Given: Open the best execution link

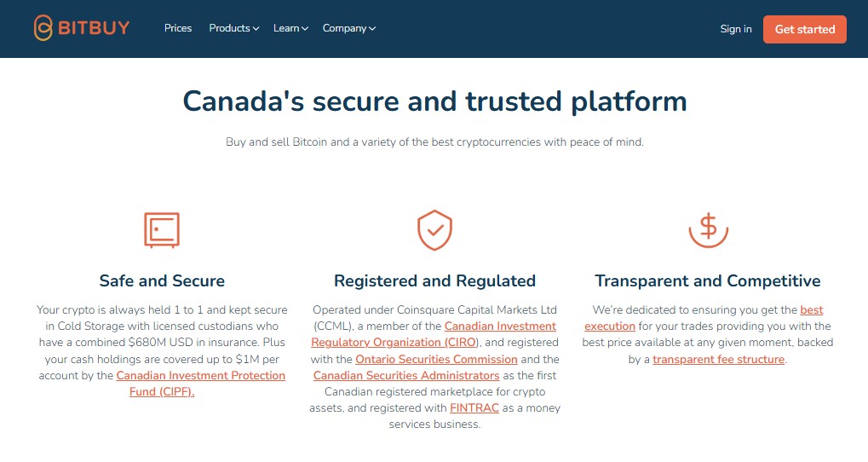Looking at the screenshot, I should [811, 310].
